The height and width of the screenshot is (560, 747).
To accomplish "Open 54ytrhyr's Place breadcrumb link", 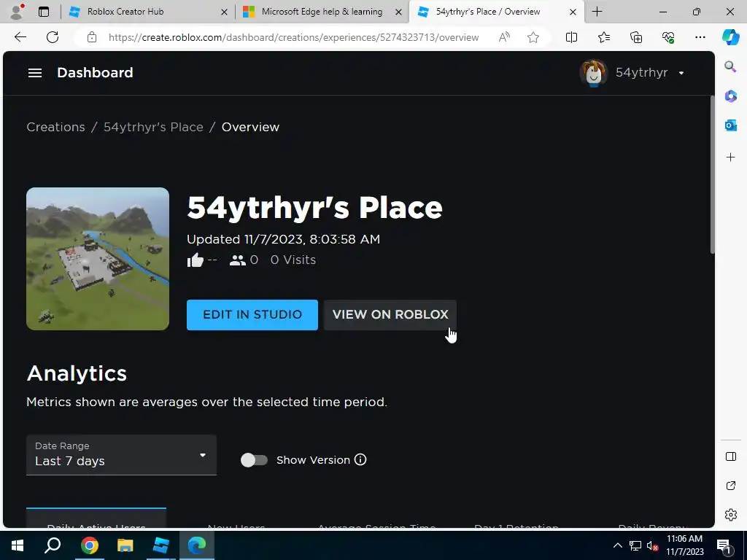I will 153,127.
